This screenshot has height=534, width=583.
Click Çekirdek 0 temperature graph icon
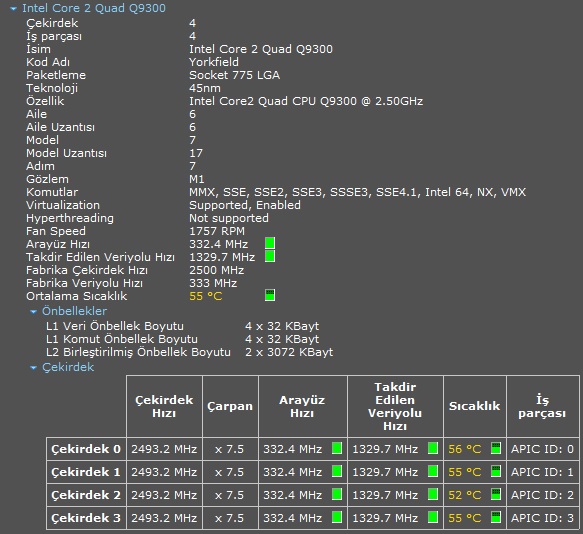(x=496, y=448)
